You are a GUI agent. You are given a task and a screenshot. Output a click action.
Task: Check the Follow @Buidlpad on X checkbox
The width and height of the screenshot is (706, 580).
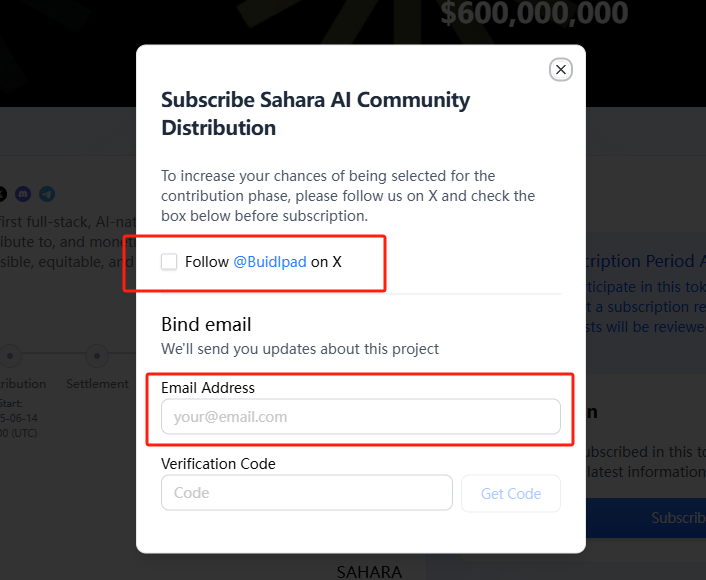click(169, 262)
